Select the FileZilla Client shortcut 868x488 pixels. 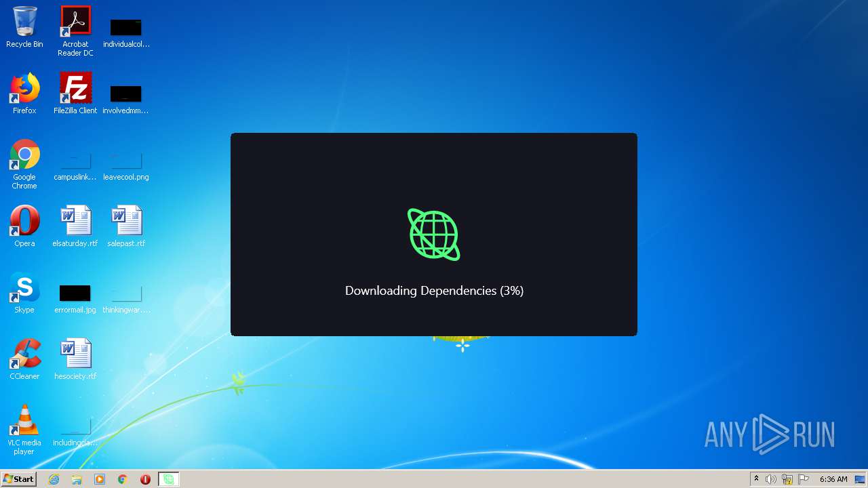click(x=75, y=94)
